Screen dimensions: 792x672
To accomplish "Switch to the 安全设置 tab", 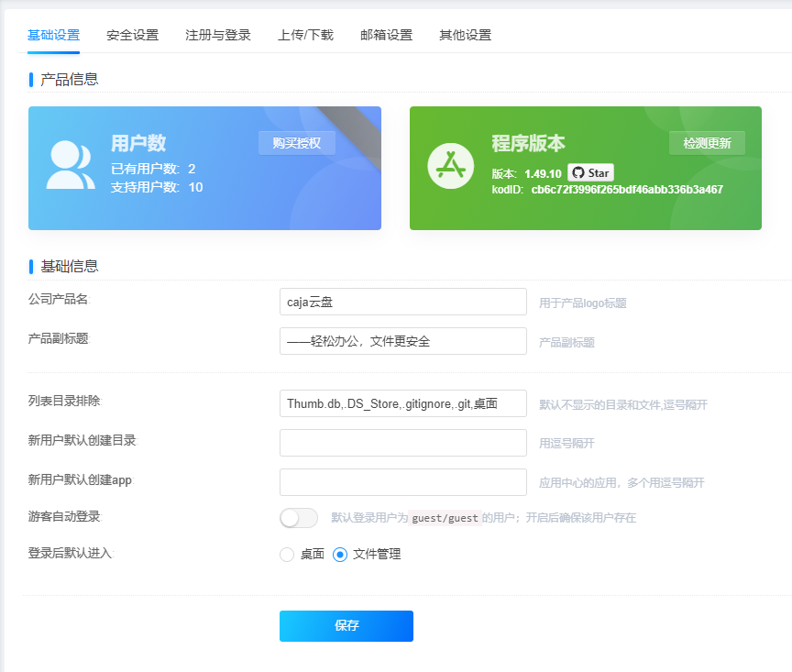I will (x=132, y=36).
